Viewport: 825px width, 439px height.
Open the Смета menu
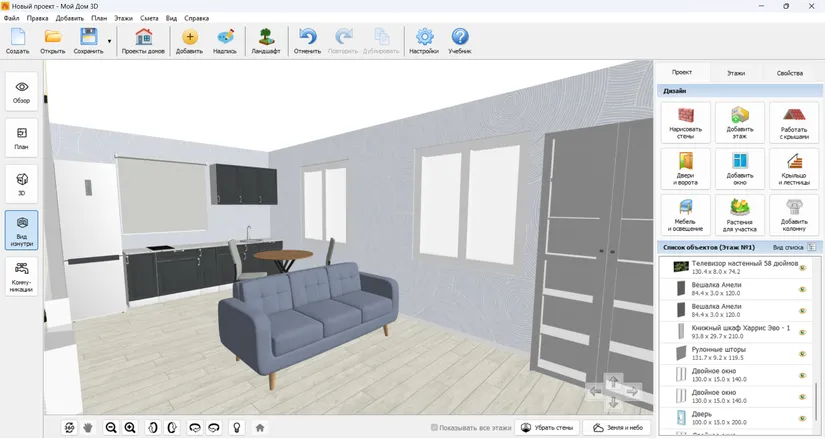pos(149,18)
